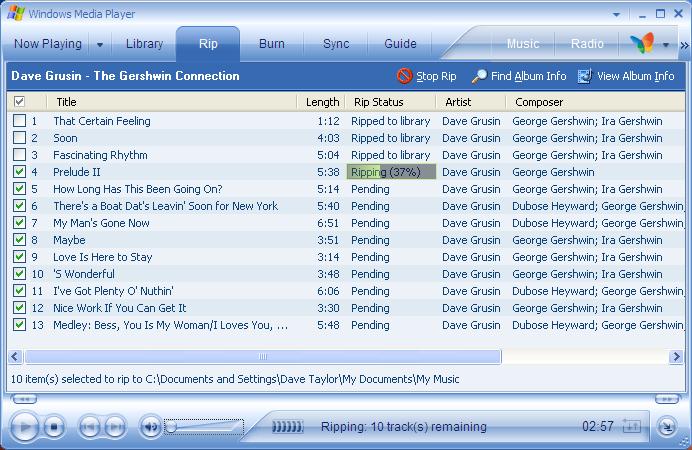
Task: Click the horizontal scrollbar thumb
Action: pos(263,356)
